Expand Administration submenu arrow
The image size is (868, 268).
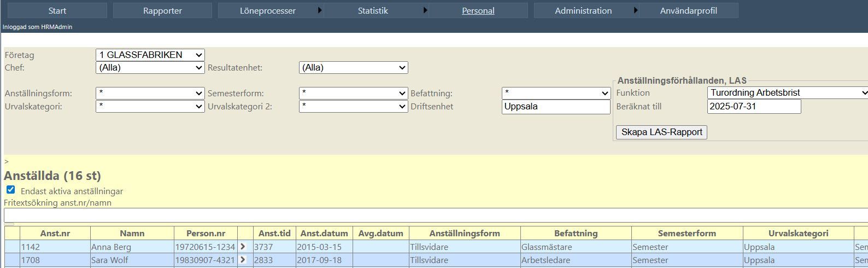click(x=636, y=10)
